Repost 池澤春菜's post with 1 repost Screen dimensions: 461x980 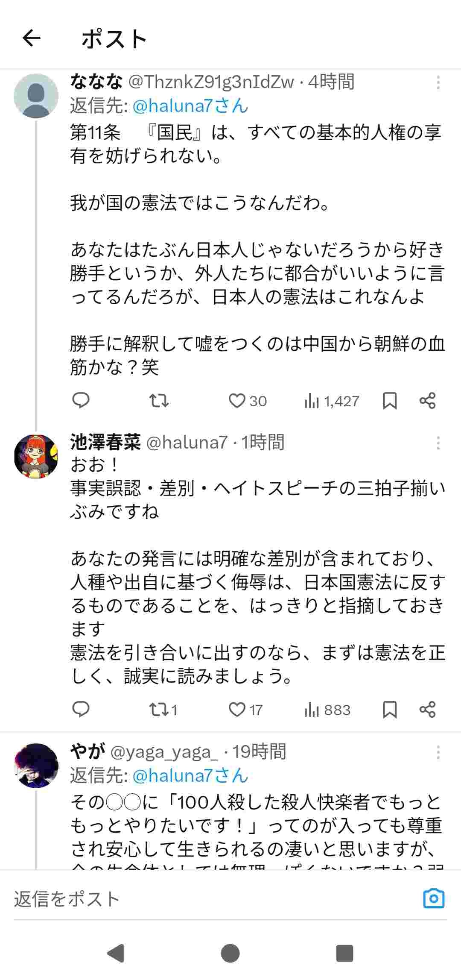159,710
